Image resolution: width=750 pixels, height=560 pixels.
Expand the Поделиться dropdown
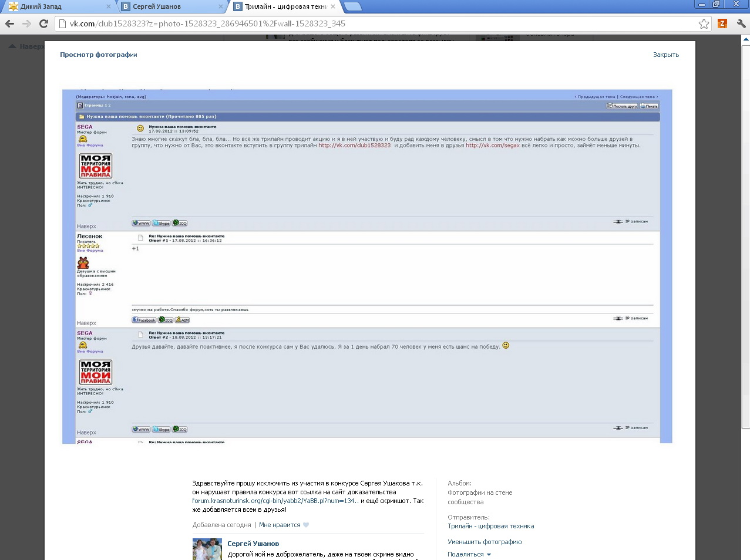[x=469, y=554]
